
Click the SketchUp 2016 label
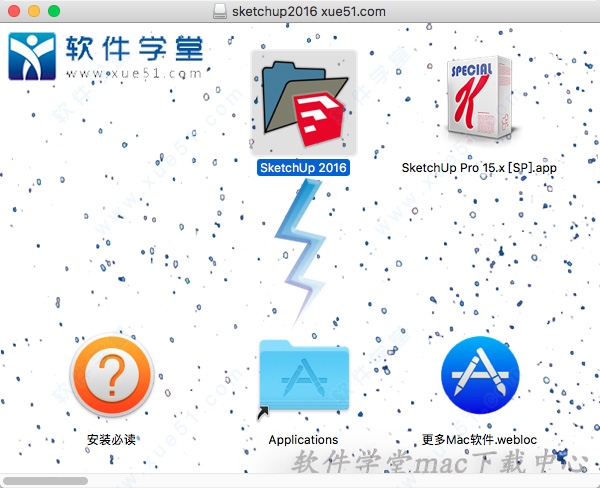[x=303, y=168]
